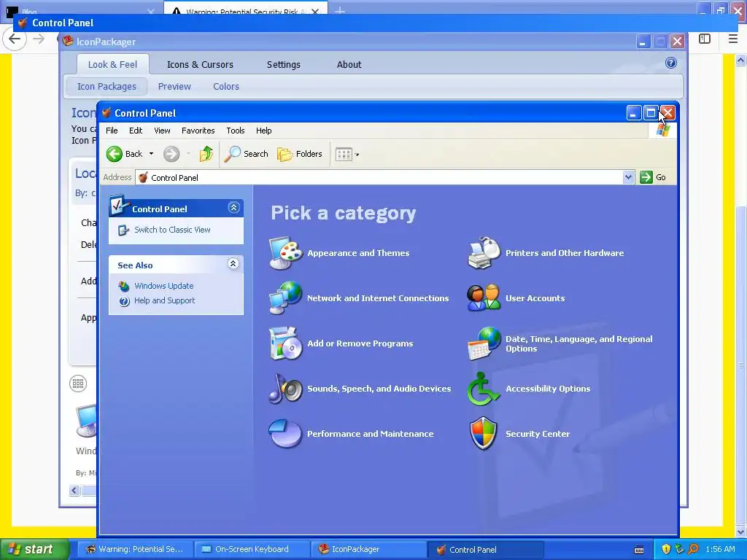The height and width of the screenshot is (560, 747).
Task: Click User Accounts link text
Action: 535,298
